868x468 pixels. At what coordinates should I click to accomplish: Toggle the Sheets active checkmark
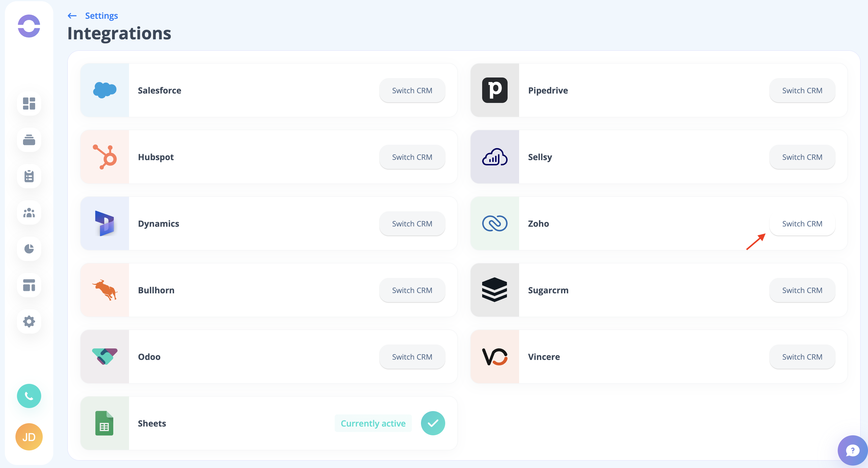[x=433, y=423]
